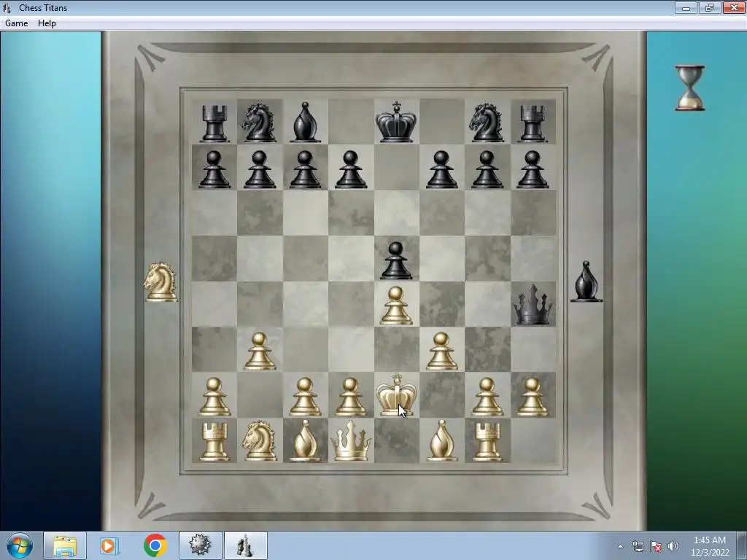
Task: Open the clock showing 1:45 AM
Action: [x=710, y=546]
